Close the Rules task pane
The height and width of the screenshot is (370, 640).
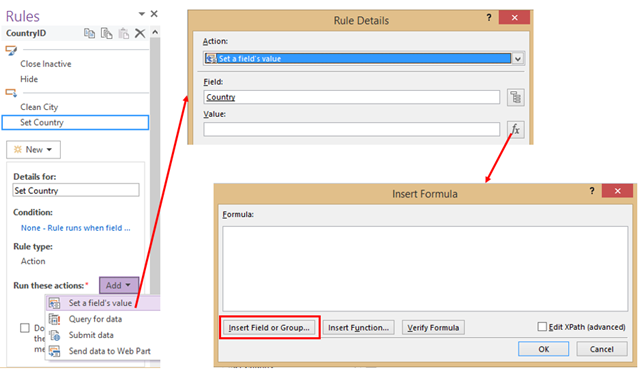click(x=154, y=14)
